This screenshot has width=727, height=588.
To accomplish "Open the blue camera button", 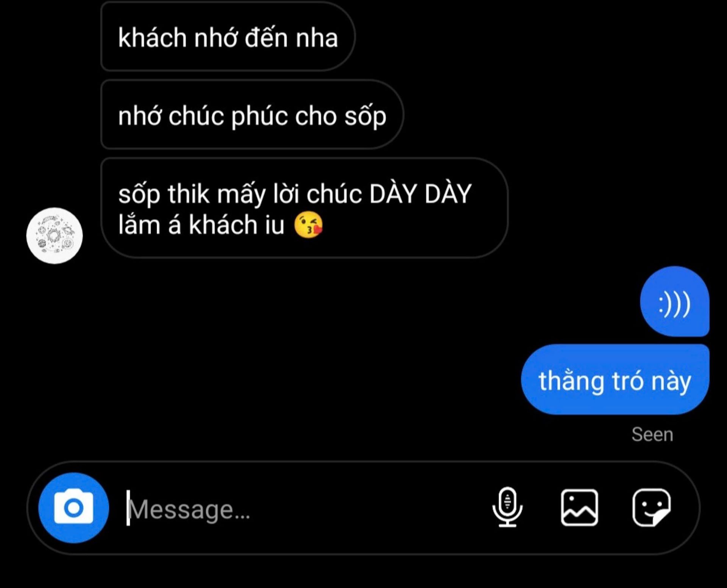I will 73,507.
